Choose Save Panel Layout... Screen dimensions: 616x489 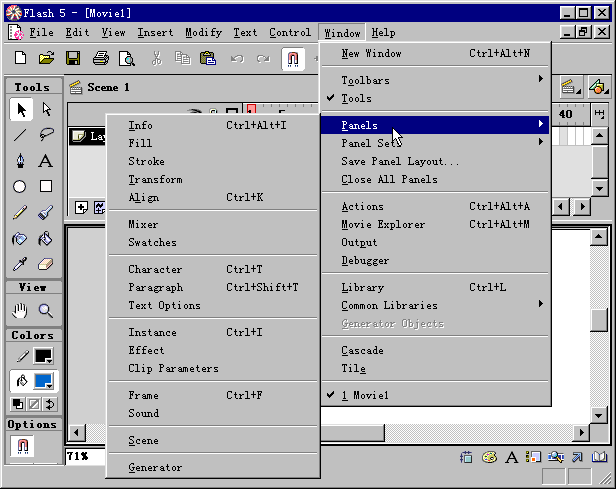pyautogui.click(x=434, y=161)
